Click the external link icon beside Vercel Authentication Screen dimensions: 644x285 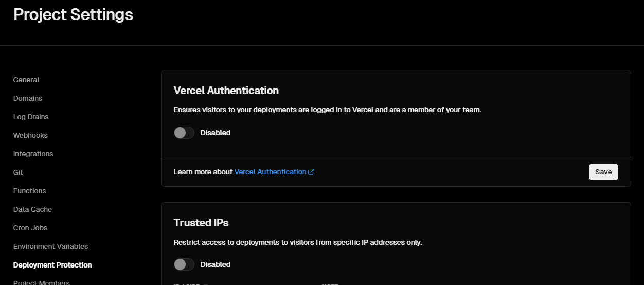coord(311,172)
